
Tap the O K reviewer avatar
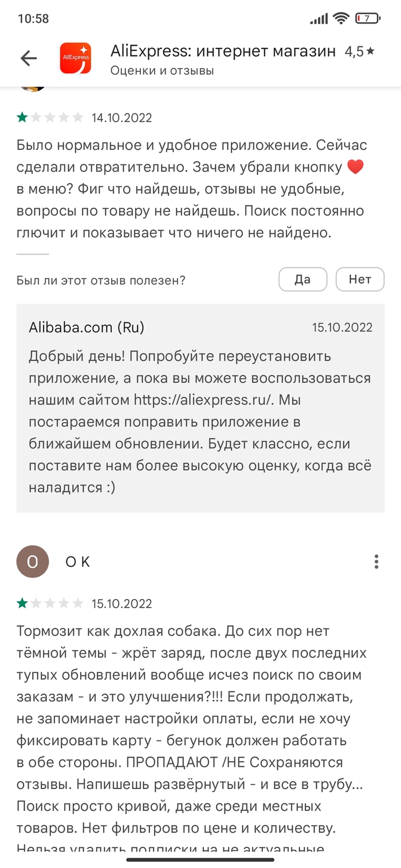tap(33, 561)
